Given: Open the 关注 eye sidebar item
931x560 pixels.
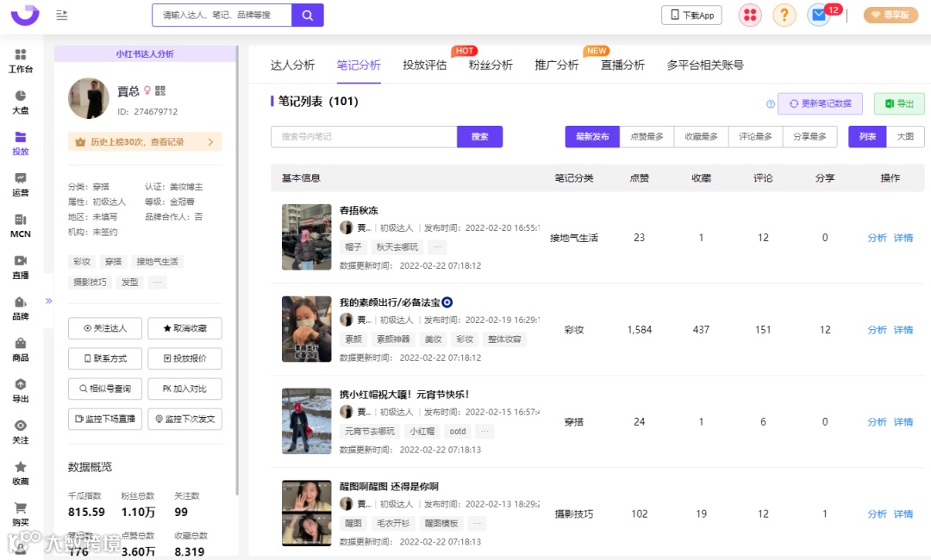Looking at the screenshot, I should [20, 432].
